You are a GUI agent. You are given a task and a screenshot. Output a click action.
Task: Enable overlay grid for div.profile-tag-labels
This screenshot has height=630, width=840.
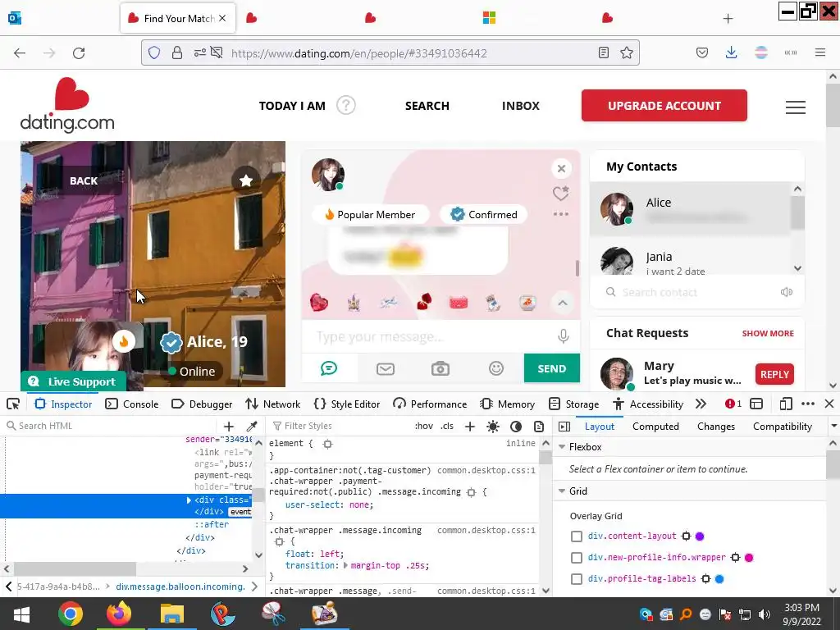[577, 579]
